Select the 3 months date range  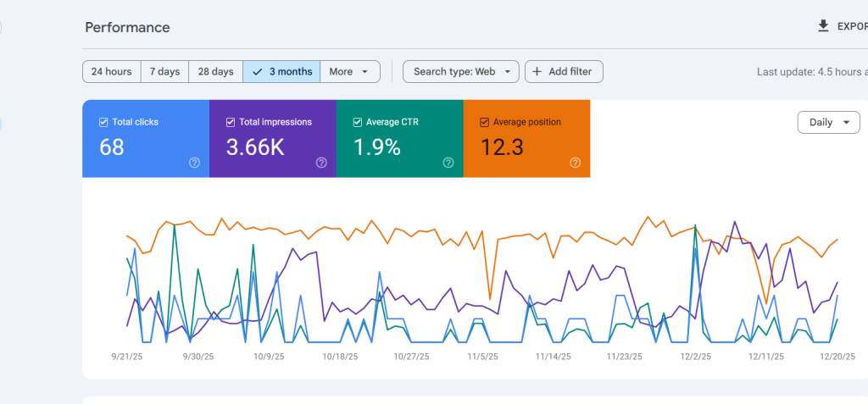[x=281, y=72]
